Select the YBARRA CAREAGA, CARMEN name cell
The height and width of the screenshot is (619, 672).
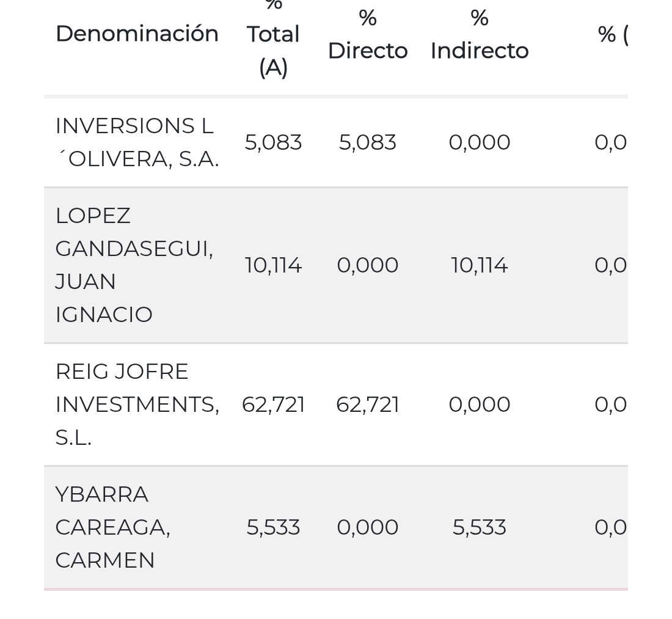(x=113, y=527)
